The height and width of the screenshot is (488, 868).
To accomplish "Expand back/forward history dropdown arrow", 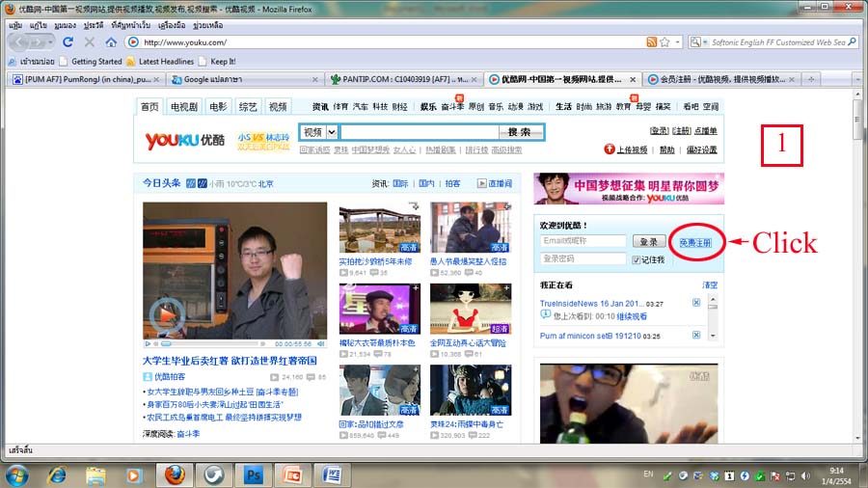I will tap(50, 42).
